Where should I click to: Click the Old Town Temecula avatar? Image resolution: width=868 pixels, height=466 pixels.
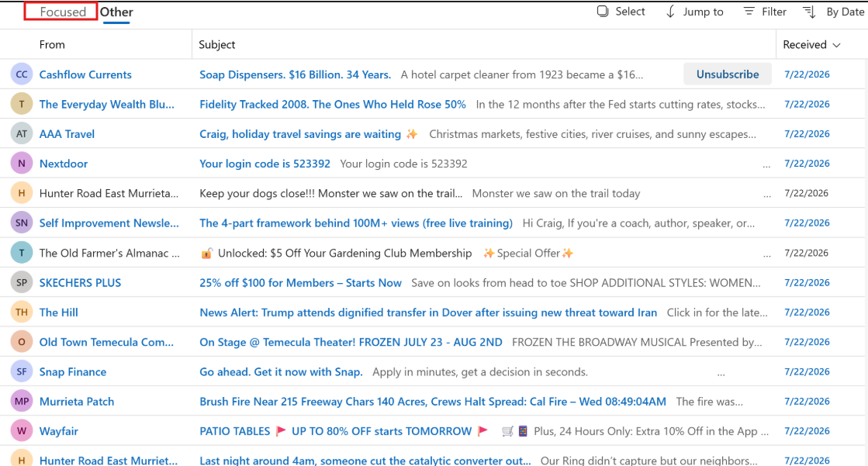[22, 342]
